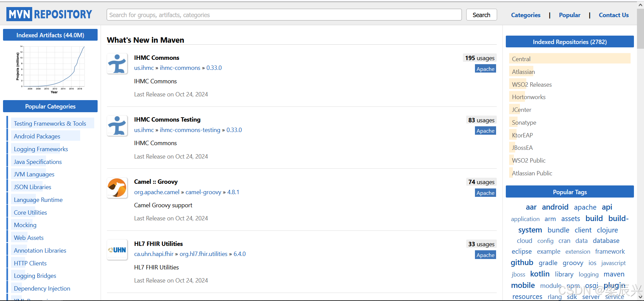Image resolution: width=644 pixels, height=301 pixels.
Task: Open the Categories menu link
Action: (526, 15)
